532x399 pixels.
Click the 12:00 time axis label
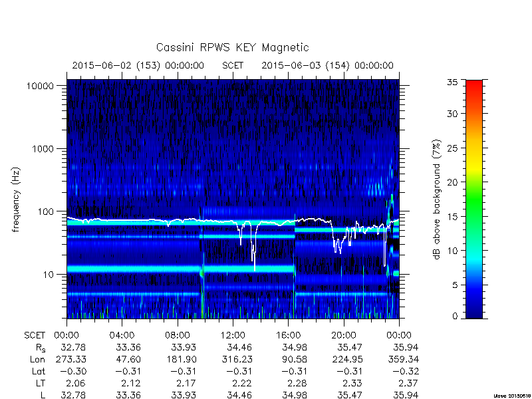click(x=233, y=335)
